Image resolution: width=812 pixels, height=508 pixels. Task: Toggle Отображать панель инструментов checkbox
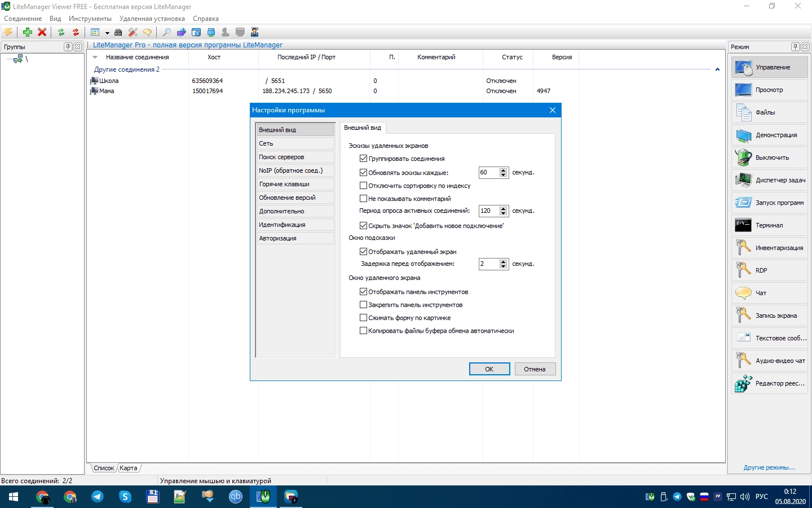point(363,292)
